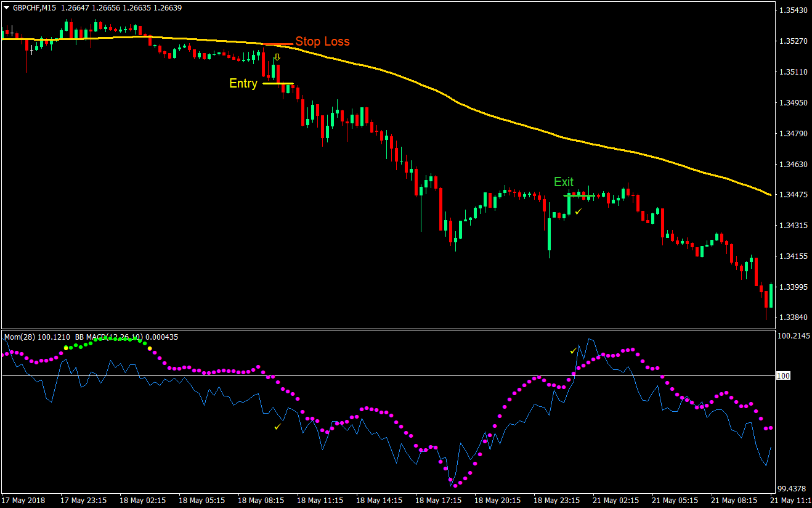Click the 18 May 05:15 time label
Image resolution: width=812 pixels, height=508 pixels.
(201, 500)
